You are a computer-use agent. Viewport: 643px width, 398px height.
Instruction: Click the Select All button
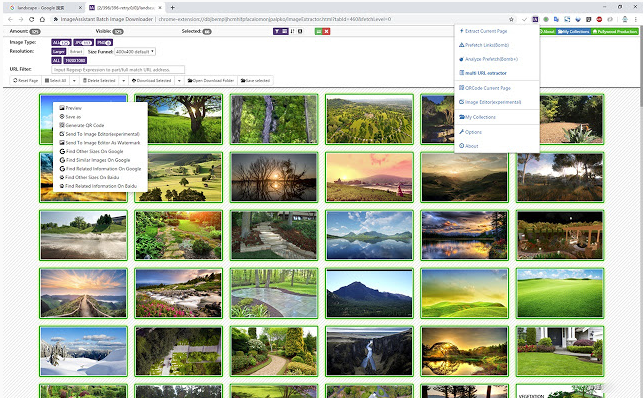coord(56,81)
